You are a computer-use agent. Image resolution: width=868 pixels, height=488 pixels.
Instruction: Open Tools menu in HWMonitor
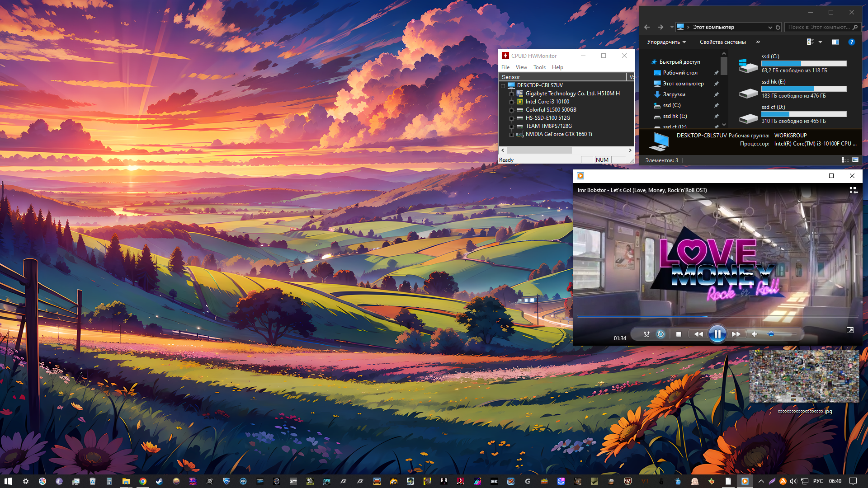[539, 67]
